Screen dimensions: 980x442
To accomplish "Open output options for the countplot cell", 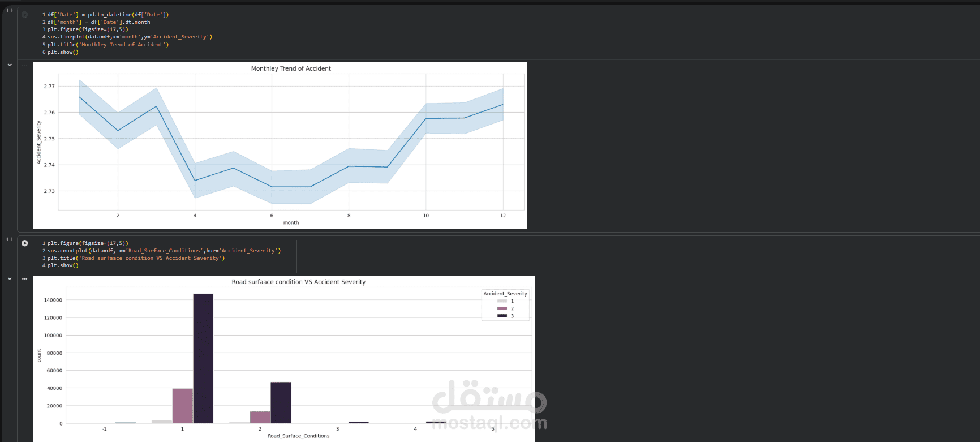I will coord(25,278).
